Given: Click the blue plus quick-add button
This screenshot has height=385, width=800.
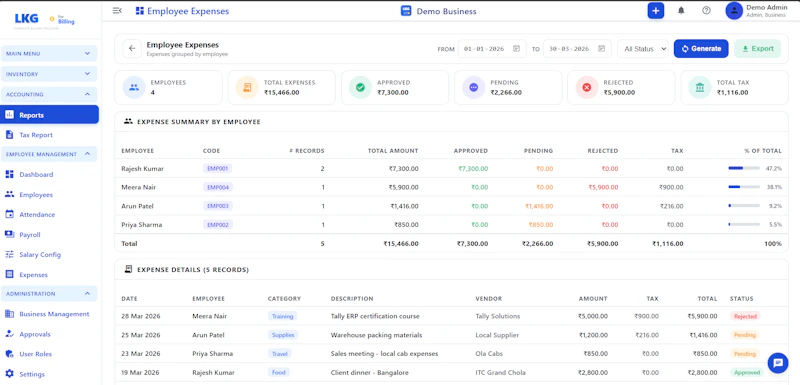Looking at the screenshot, I should (656, 11).
